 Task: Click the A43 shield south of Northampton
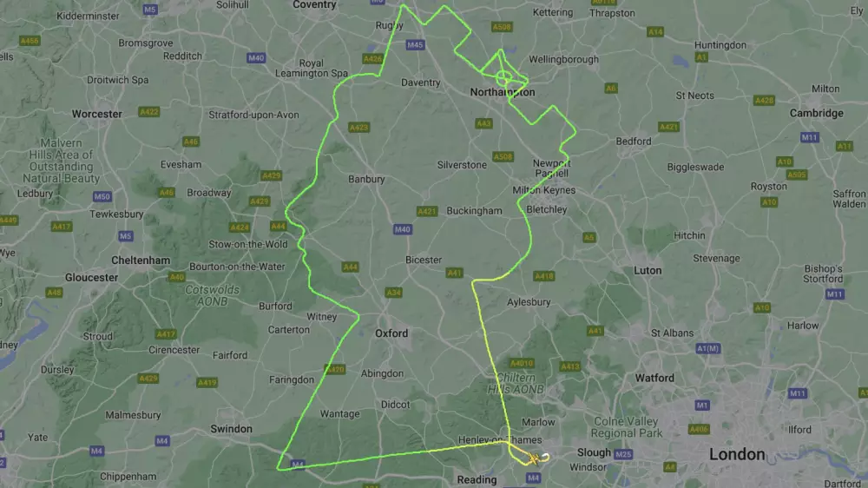coord(483,123)
